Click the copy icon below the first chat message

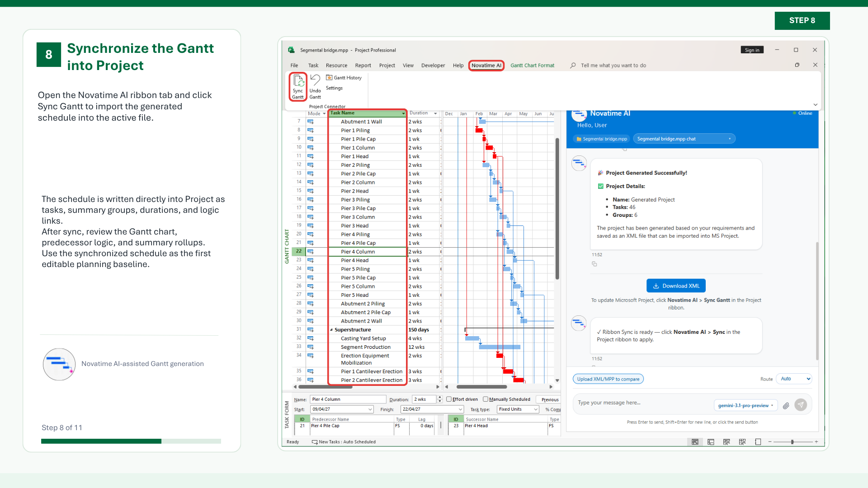(x=594, y=264)
